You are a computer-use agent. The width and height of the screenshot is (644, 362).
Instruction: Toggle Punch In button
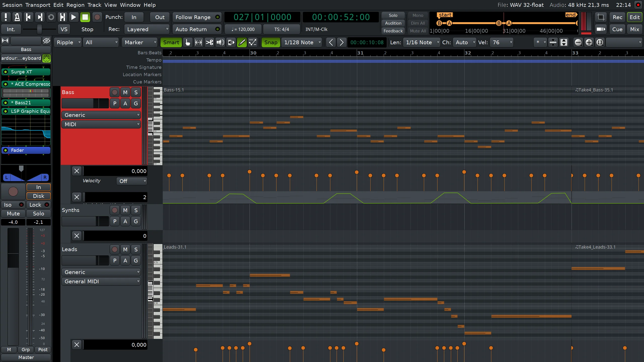coord(135,17)
